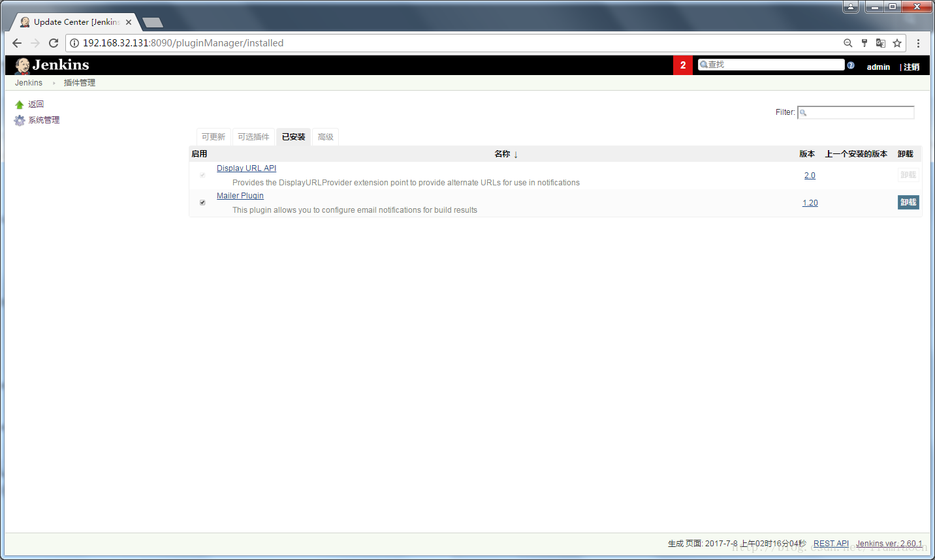This screenshot has width=935, height=560.
Task: Open the REST API footer link
Action: (x=831, y=544)
